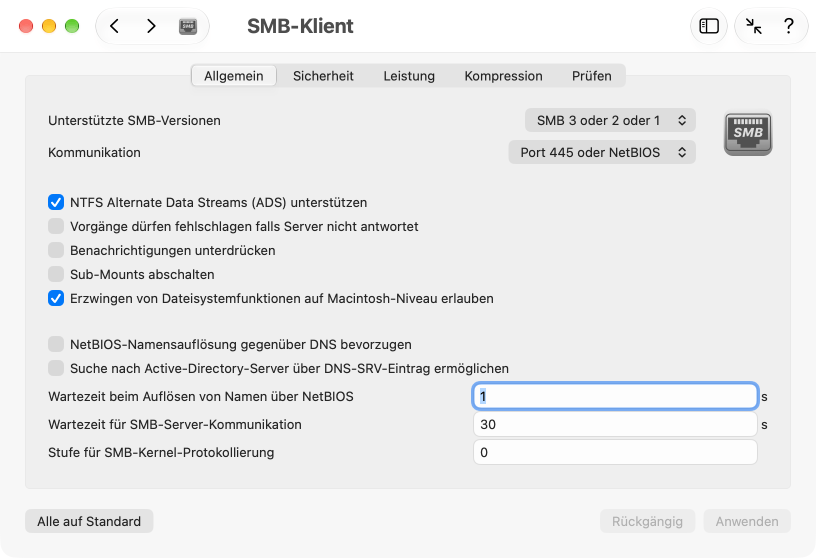Click the SMB pane icon in toolbar
816x558 pixels.
[x=188, y=26]
